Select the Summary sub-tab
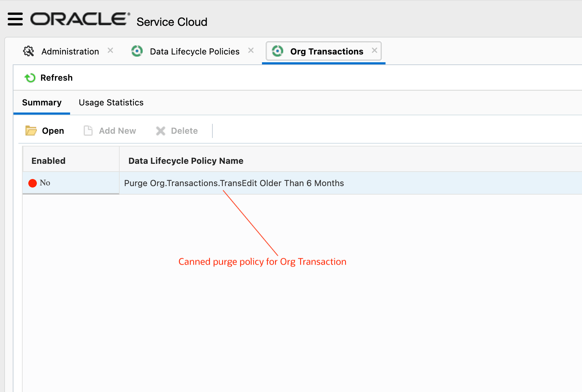Screen dimensions: 582x392 point(42,103)
